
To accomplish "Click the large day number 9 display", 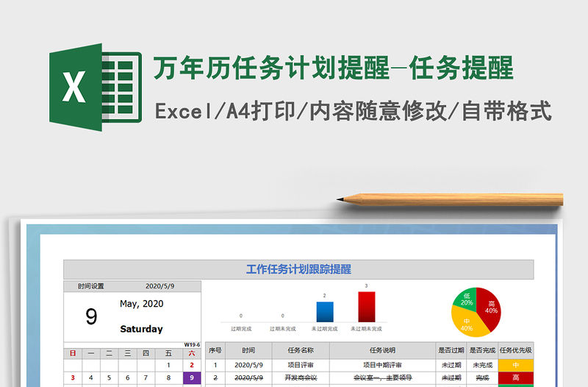I will pyautogui.click(x=91, y=316).
